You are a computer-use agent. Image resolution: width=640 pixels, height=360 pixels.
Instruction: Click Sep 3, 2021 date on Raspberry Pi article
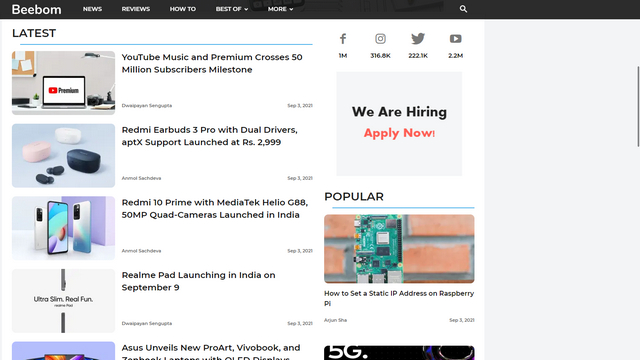[462, 320]
